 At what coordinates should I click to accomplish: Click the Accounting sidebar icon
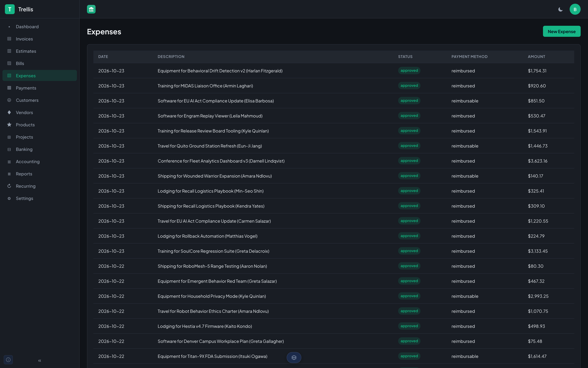pos(9,162)
